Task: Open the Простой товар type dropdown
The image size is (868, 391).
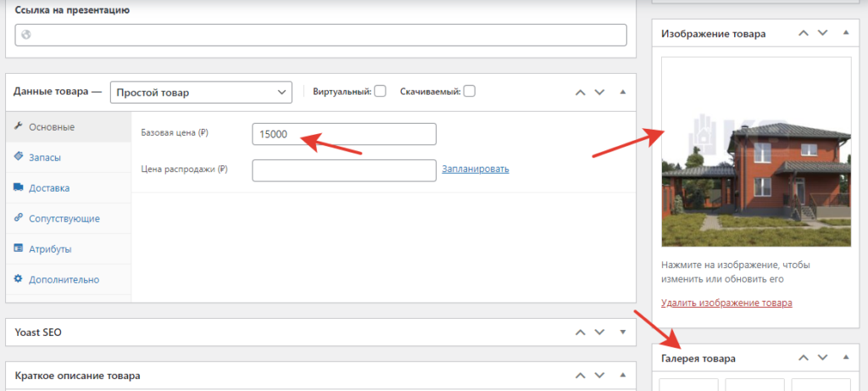Action: 201,92
